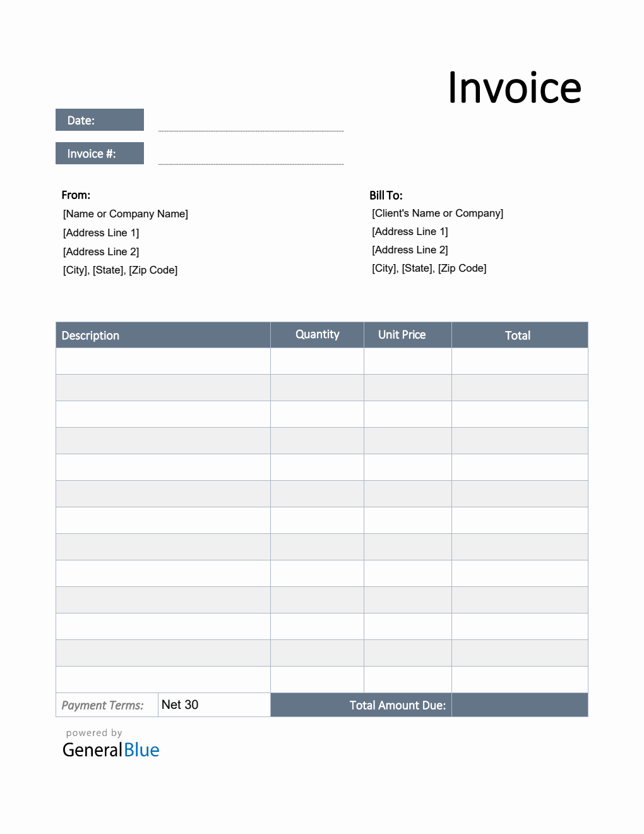Click the Date label box
644x834 pixels.
click(99, 119)
